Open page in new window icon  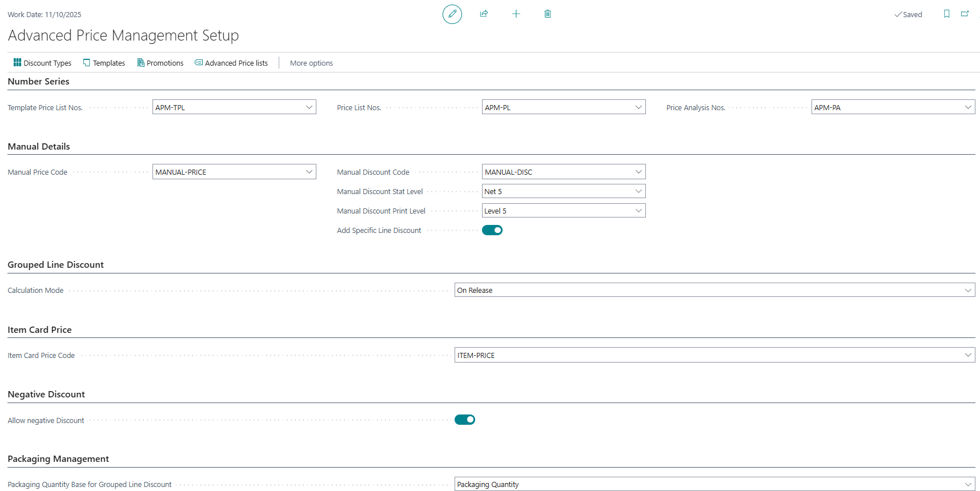[x=965, y=14]
